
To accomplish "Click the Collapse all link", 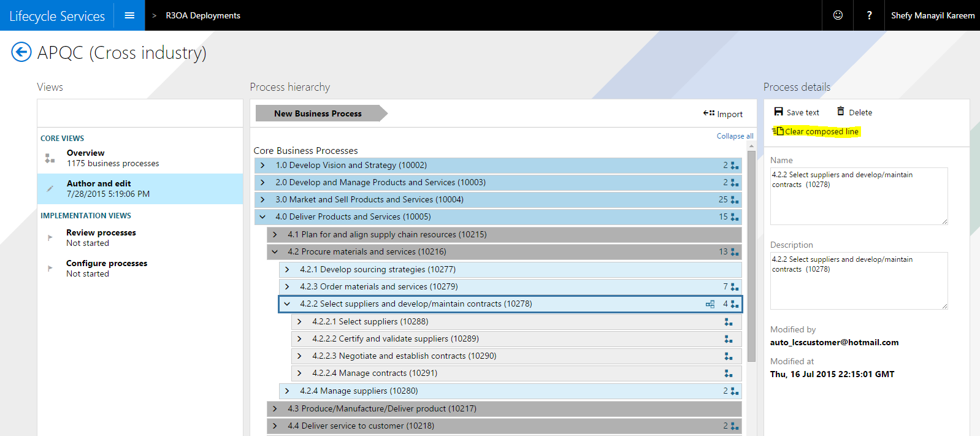I will coord(735,136).
